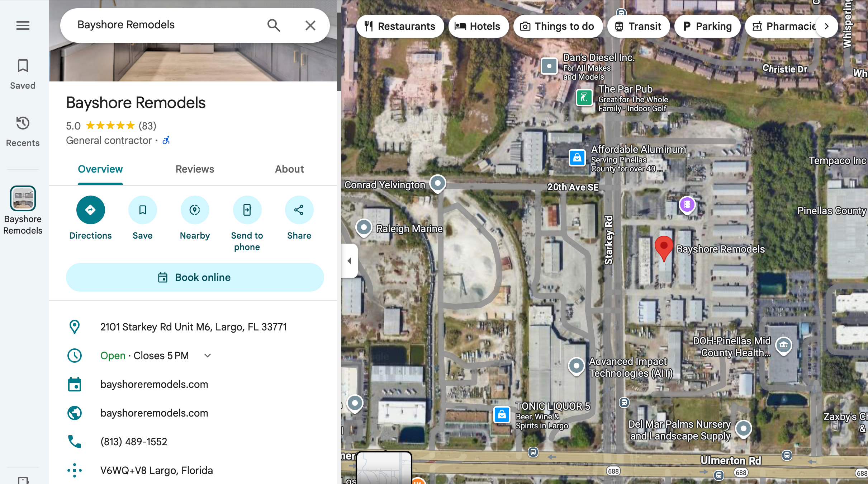Open the hamburger main menu
Image resolution: width=868 pixels, height=484 pixels.
click(23, 25)
